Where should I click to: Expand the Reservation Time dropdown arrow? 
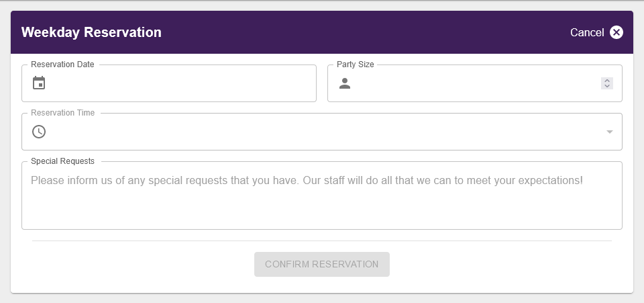tap(610, 132)
